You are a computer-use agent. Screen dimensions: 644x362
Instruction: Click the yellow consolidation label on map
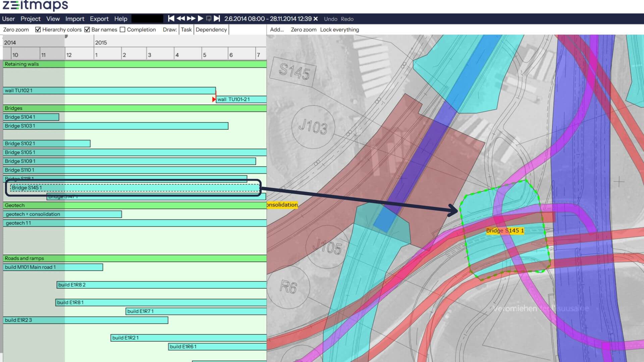pyautogui.click(x=282, y=205)
